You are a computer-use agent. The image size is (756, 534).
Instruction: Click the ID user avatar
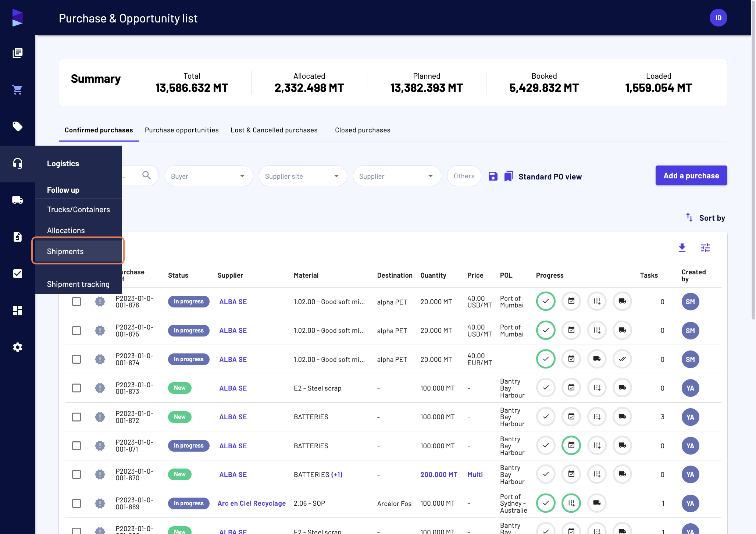(x=718, y=18)
